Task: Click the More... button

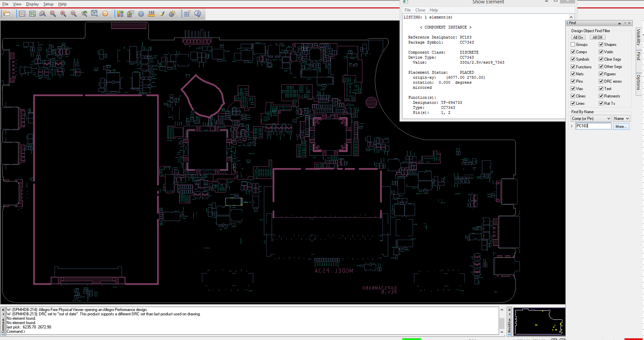Action: coord(621,126)
